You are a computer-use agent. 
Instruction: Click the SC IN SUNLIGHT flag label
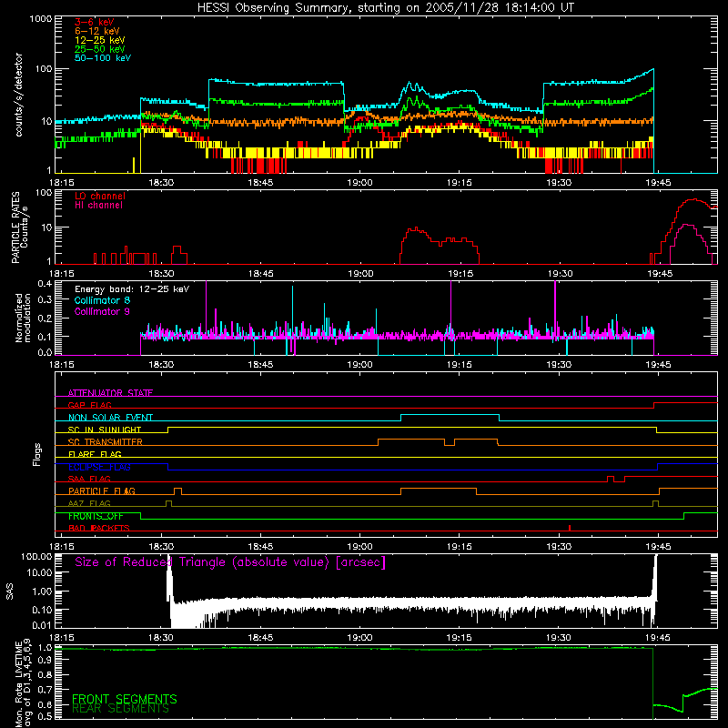click(105, 430)
